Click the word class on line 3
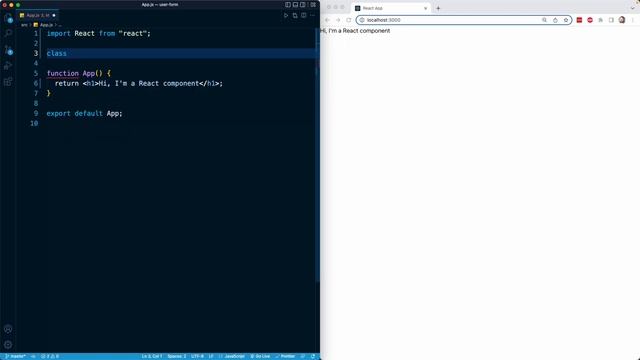 (56, 53)
